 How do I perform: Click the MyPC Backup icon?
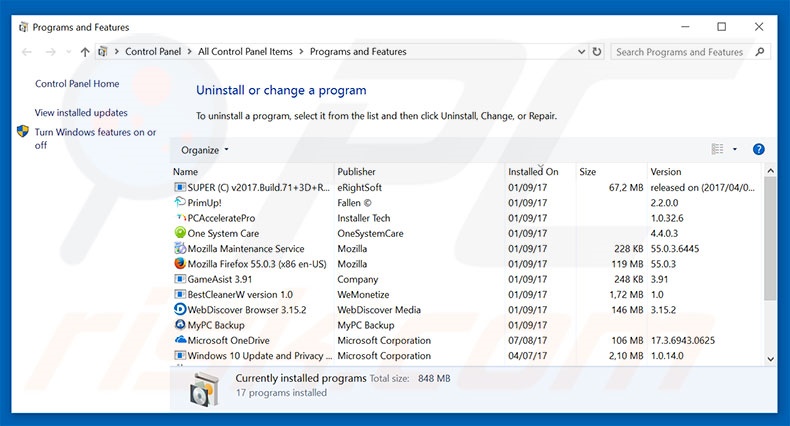180,325
